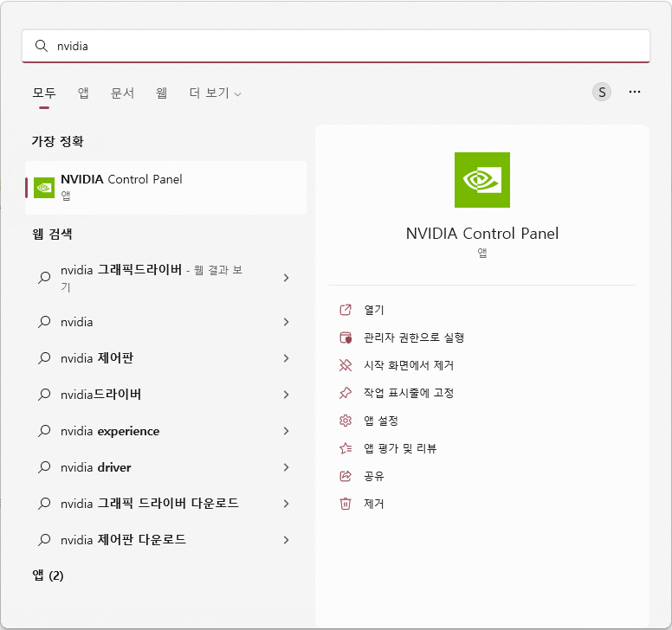The image size is (672, 630).
Task: Open 앱 평가 및 리뷰
Action: [400, 448]
